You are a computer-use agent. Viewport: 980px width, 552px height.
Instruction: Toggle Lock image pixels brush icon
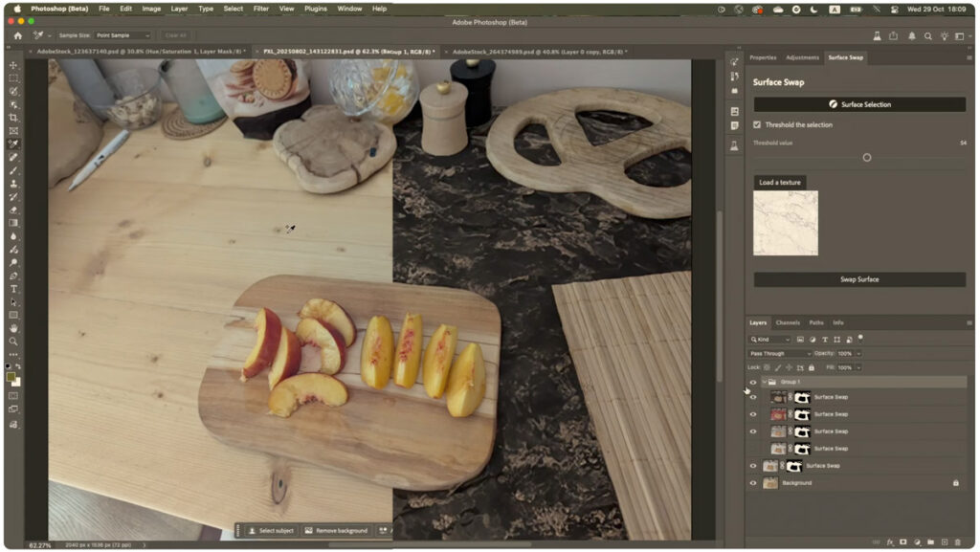click(778, 367)
